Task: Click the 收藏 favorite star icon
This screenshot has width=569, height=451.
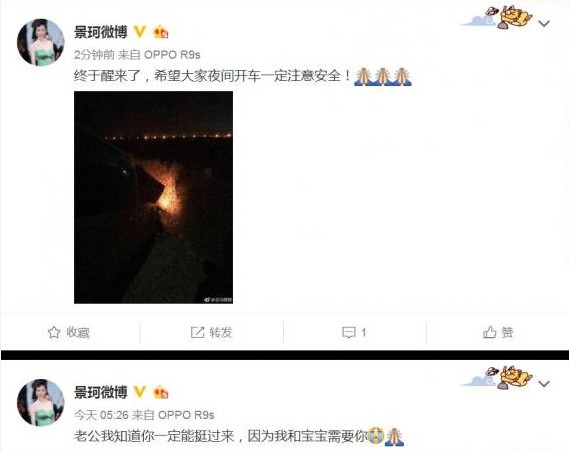Action: [54, 332]
